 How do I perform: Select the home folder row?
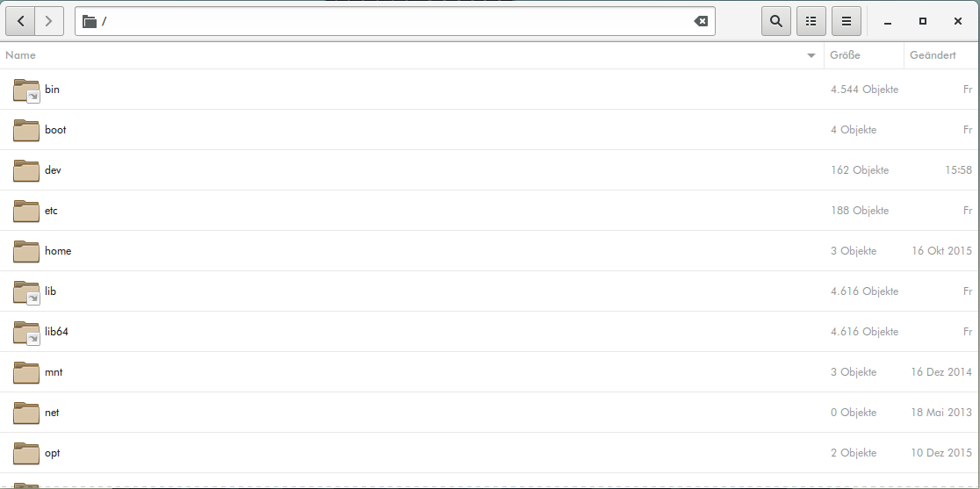point(58,251)
